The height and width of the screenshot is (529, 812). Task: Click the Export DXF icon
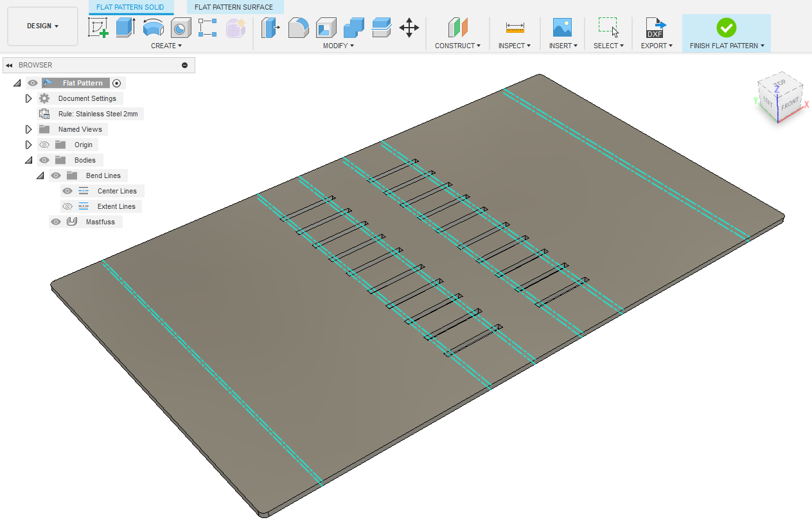click(655, 28)
